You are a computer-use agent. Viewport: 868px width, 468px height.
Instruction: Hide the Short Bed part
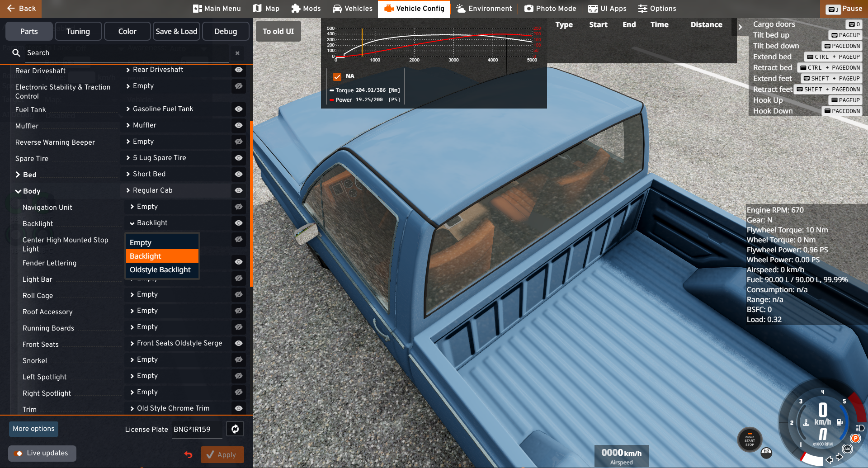click(239, 174)
